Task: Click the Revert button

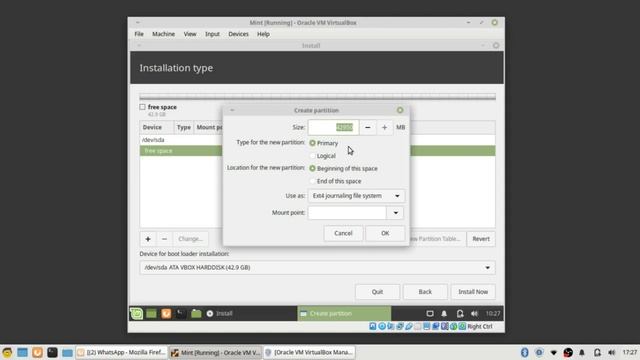Action: click(481, 239)
